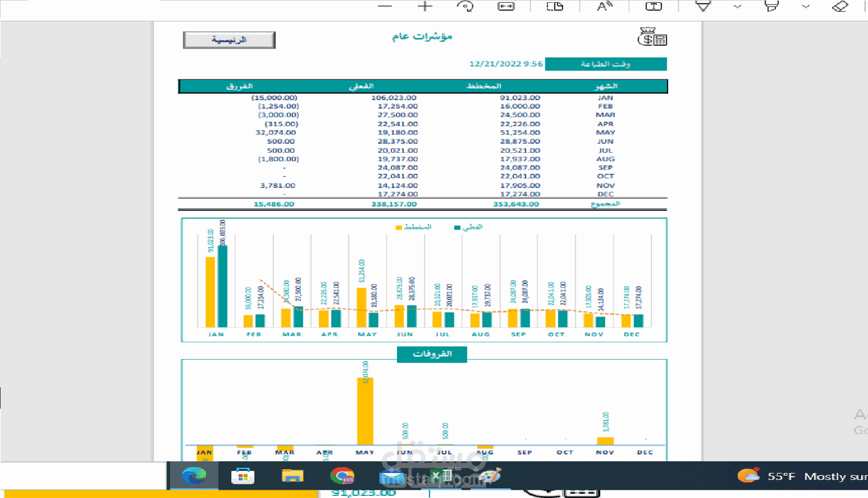Start Read aloud
The height and width of the screenshot is (498, 868).
(605, 6)
